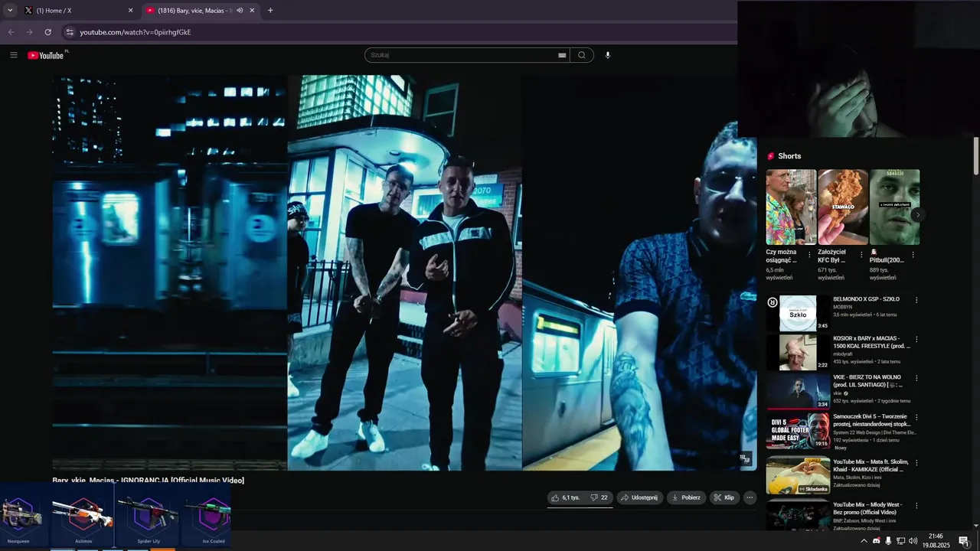The height and width of the screenshot is (551, 980).
Task: Click the Asiimov skin icon in overlay
Action: coord(83,515)
